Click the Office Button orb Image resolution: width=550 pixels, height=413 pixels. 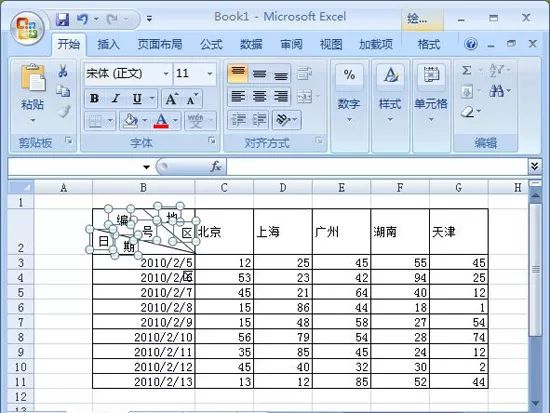[27, 28]
